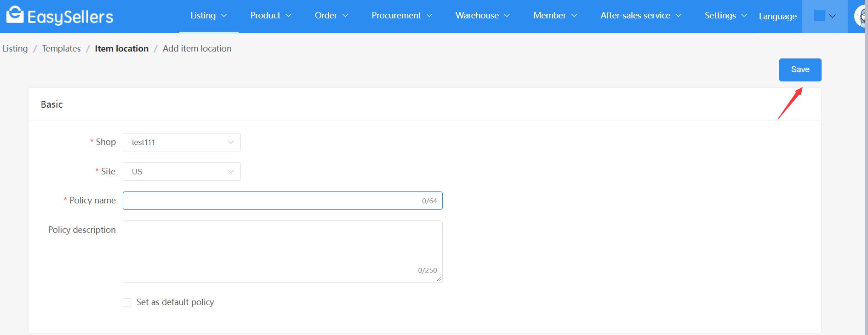Open the Warehouse menu
This screenshot has height=335, width=868.
point(483,16)
